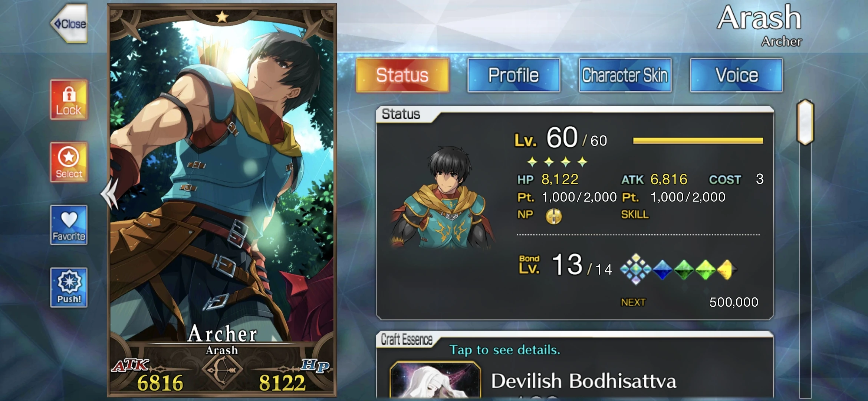The width and height of the screenshot is (868, 401).
Task: Close the servant detail screen
Action: click(69, 23)
